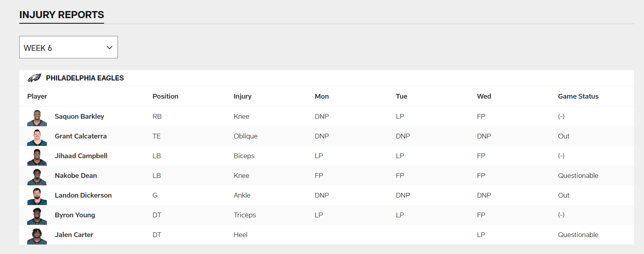Select the Jihaad Campbell name link
The width and height of the screenshot is (644, 254).
81,156
